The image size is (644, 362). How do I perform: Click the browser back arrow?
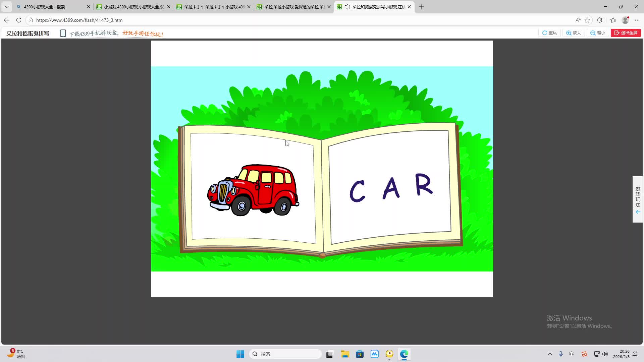coord(7,20)
